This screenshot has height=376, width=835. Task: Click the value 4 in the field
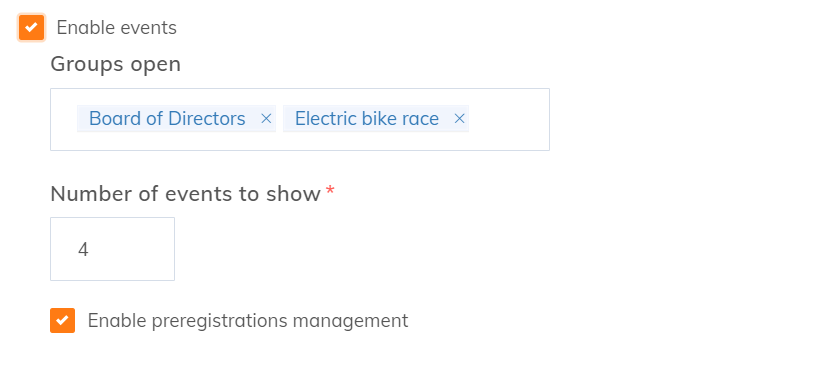(x=83, y=249)
